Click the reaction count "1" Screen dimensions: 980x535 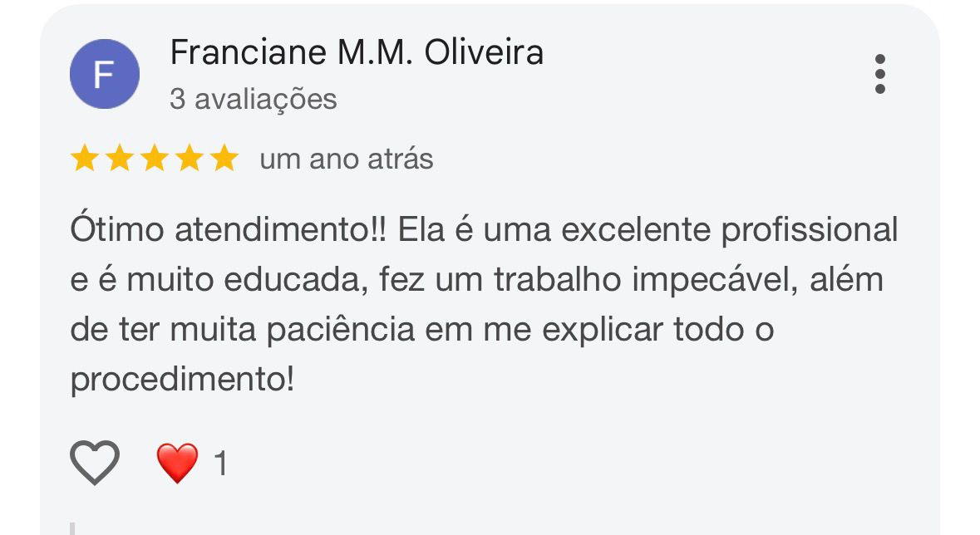tap(220, 464)
